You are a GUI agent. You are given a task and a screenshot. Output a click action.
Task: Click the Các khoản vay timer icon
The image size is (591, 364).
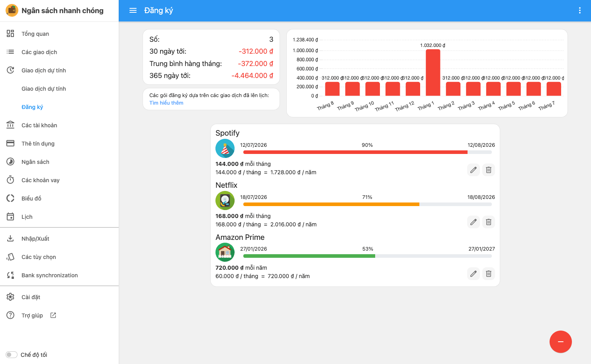(x=10, y=180)
